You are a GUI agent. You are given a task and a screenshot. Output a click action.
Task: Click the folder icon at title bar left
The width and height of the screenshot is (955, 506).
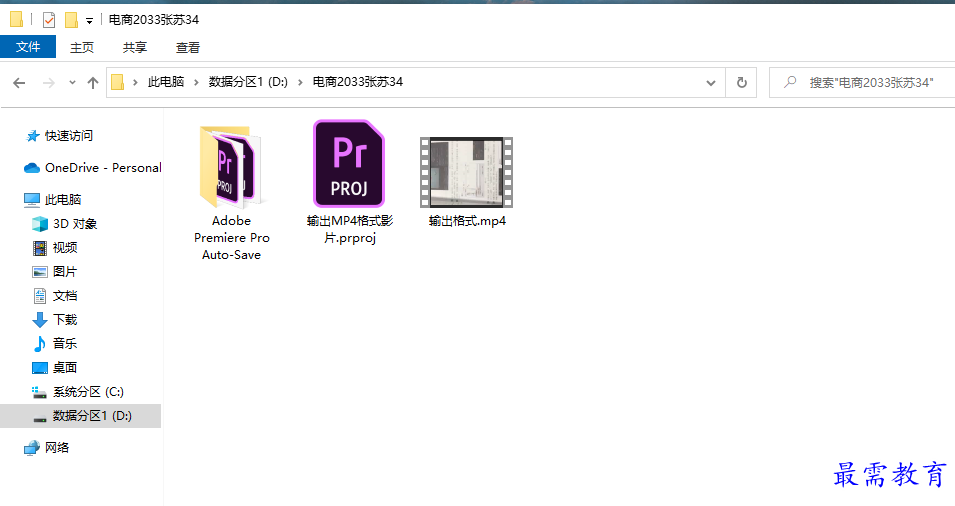click(x=16, y=19)
